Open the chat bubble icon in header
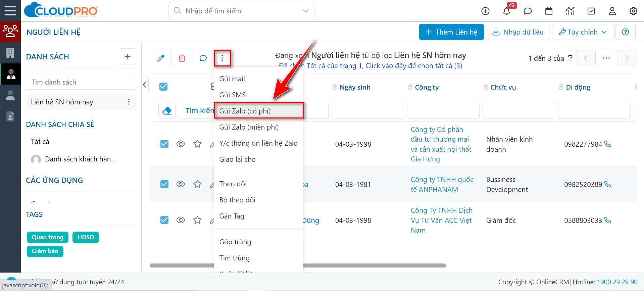Viewport: 644px width, 291px height. [528, 11]
